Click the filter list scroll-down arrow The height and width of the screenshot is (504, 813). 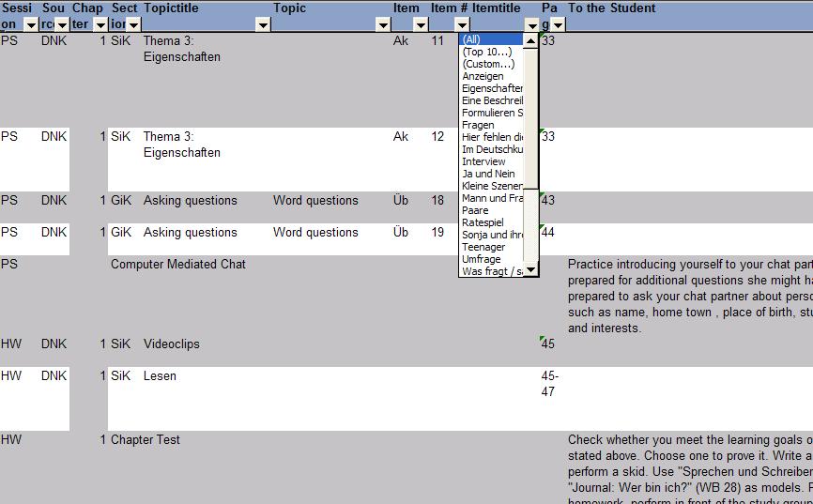click(530, 270)
